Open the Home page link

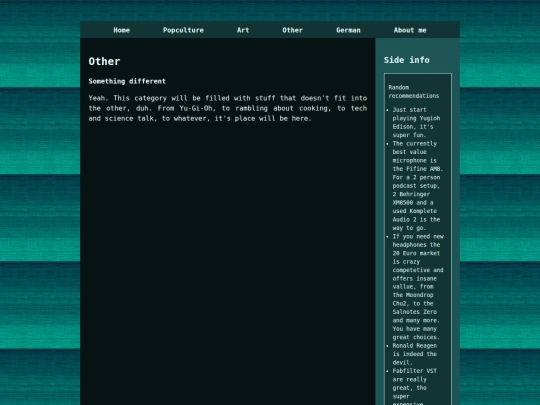click(x=122, y=30)
